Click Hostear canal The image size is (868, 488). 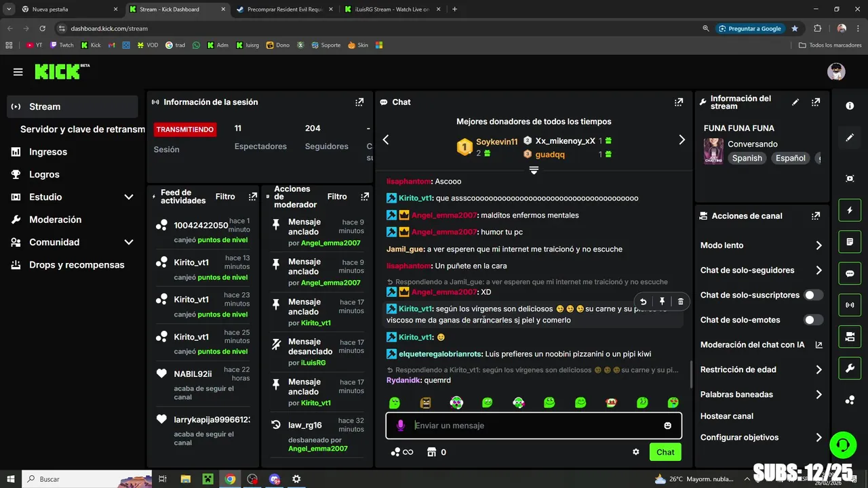[x=727, y=416]
